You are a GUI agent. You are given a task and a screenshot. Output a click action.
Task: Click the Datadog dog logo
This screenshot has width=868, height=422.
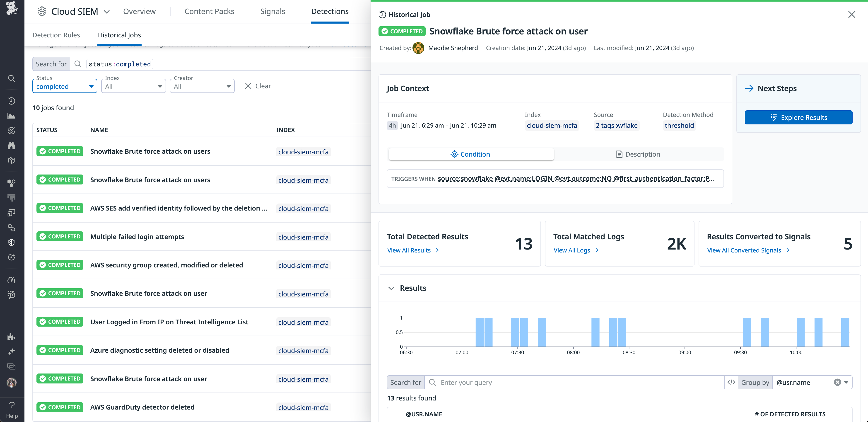coord(12,8)
